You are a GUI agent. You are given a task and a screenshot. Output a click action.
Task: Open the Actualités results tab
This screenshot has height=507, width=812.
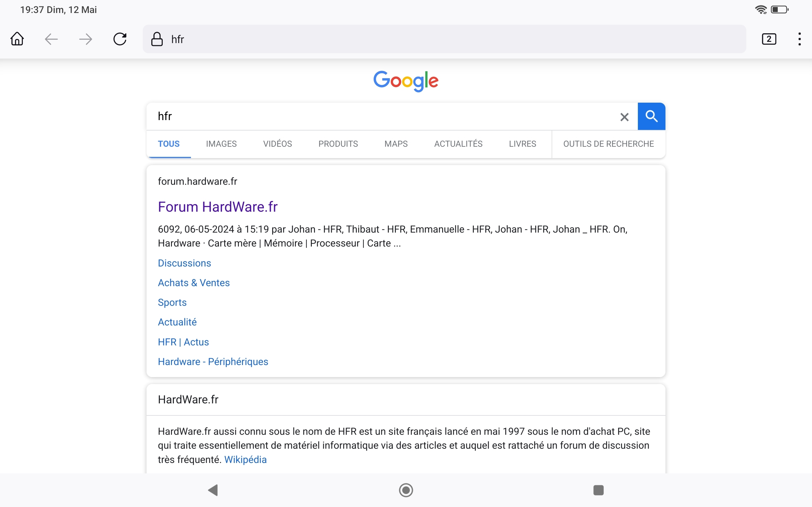(458, 144)
